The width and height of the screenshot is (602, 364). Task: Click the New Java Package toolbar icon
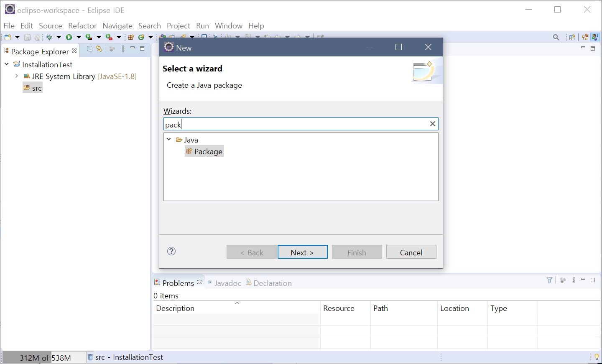131,37
